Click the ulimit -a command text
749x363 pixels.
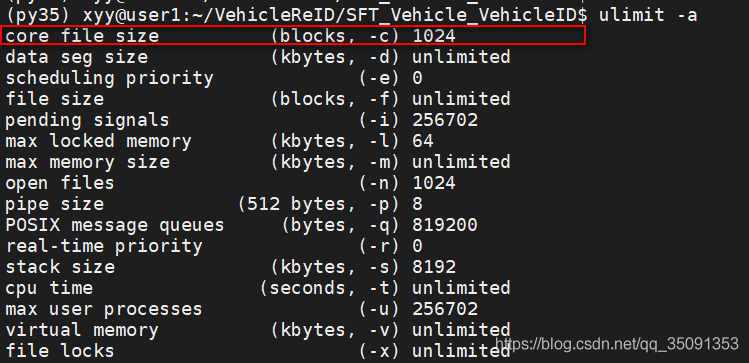648,15
